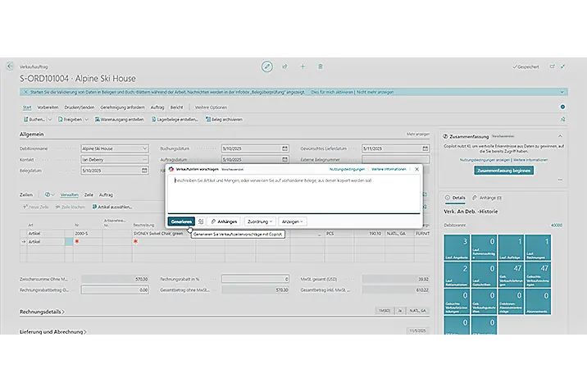587x392 pixels.
Task: Open the Anhänge (0) tab
Action: click(x=487, y=198)
